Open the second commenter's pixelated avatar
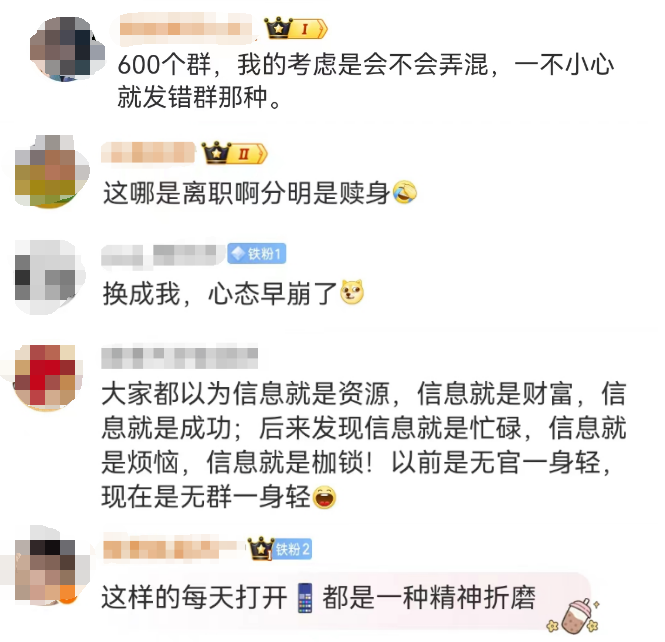Image resolution: width=665 pixels, height=642 pixels. pyautogui.click(x=52, y=171)
